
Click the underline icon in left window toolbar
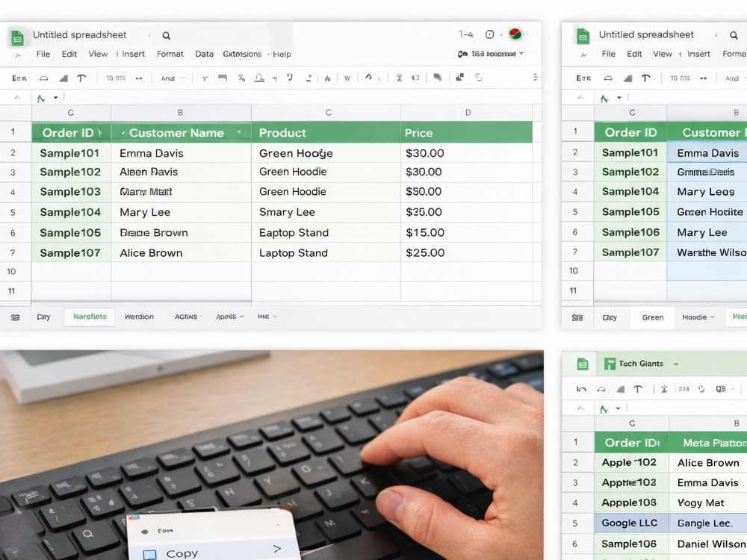click(259, 78)
